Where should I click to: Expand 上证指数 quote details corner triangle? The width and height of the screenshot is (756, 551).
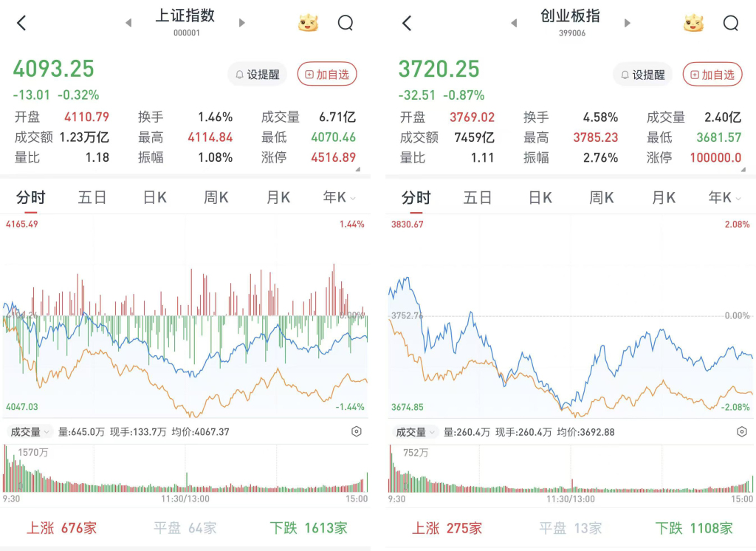(x=358, y=170)
